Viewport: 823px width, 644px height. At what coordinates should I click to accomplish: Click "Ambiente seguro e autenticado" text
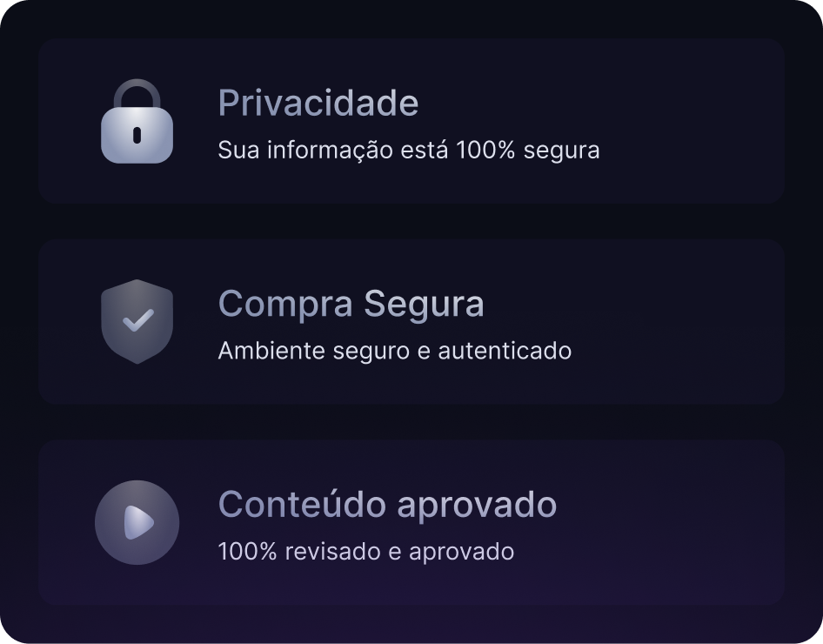coord(394,351)
